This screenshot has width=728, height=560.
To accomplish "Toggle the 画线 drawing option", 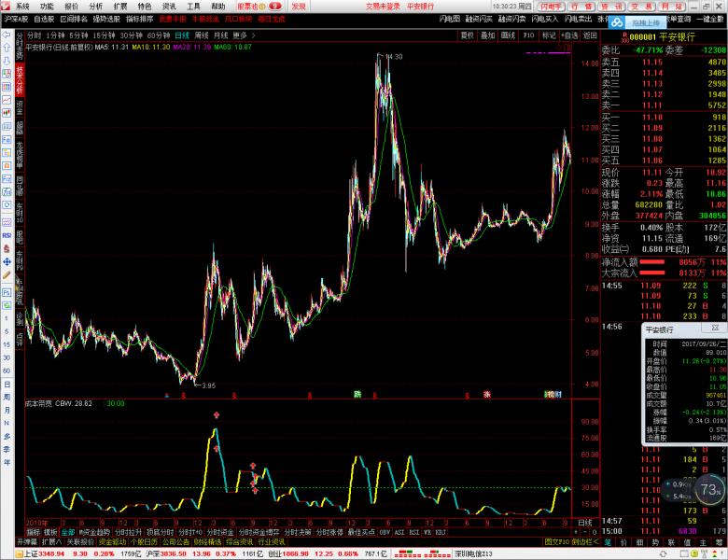I will [508, 35].
